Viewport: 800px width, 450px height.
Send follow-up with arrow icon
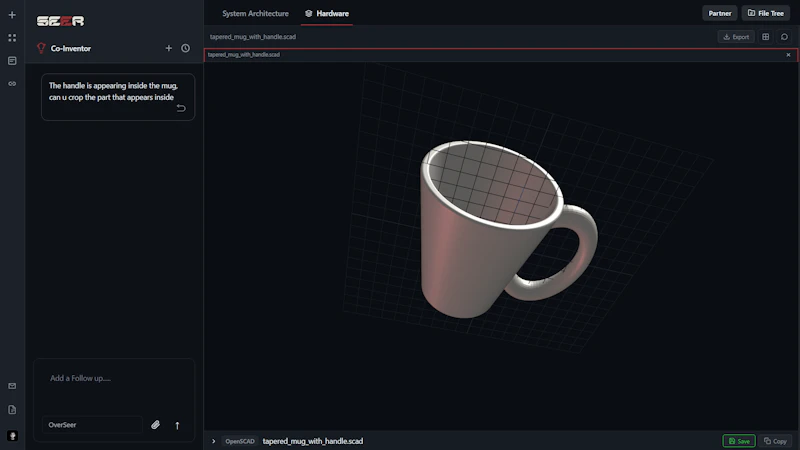[x=177, y=425]
